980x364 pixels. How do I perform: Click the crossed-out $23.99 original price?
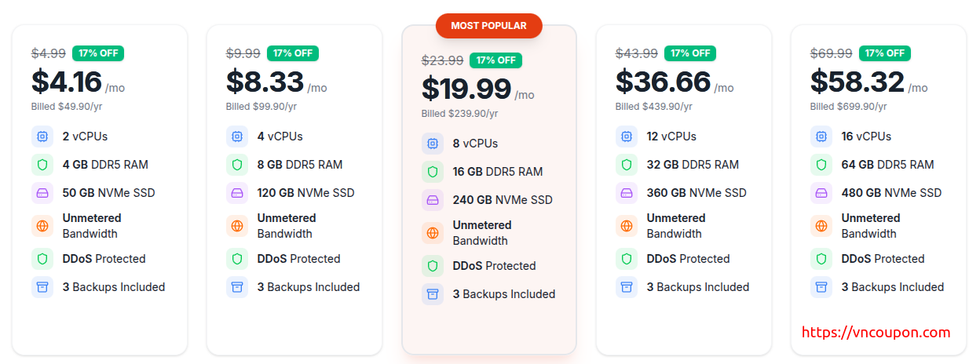(442, 60)
